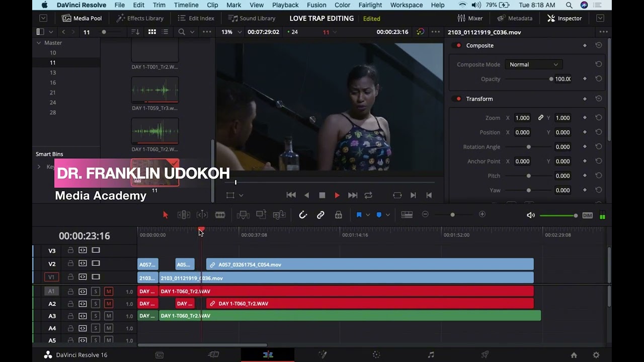The height and width of the screenshot is (362, 644).
Task: Select the Trim Edit Mode tool
Action: (x=184, y=215)
